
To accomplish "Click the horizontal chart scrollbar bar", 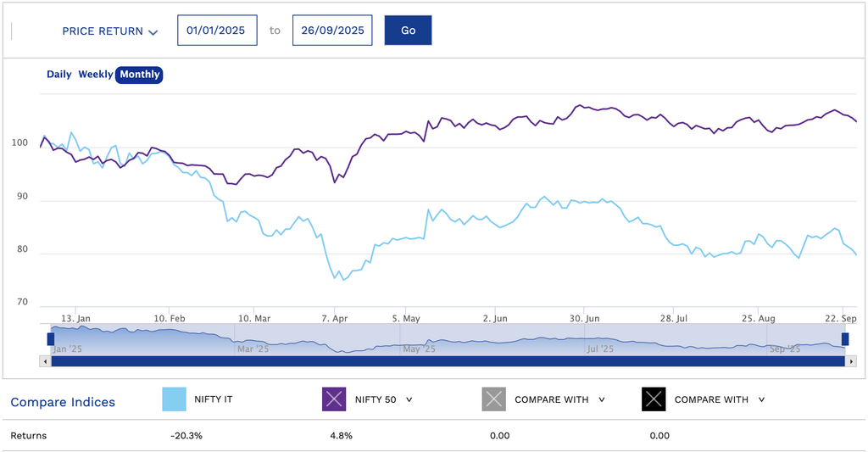I will (448, 361).
